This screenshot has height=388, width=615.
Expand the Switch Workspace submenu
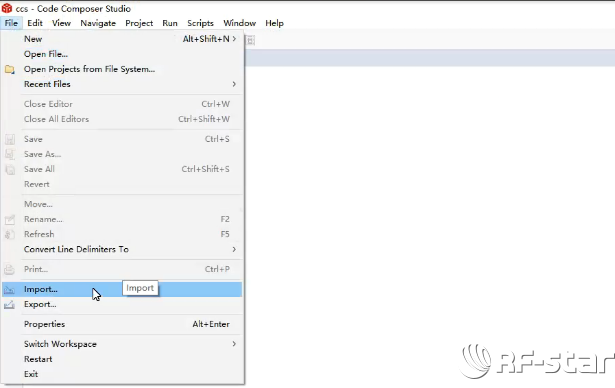pyautogui.click(x=234, y=344)
